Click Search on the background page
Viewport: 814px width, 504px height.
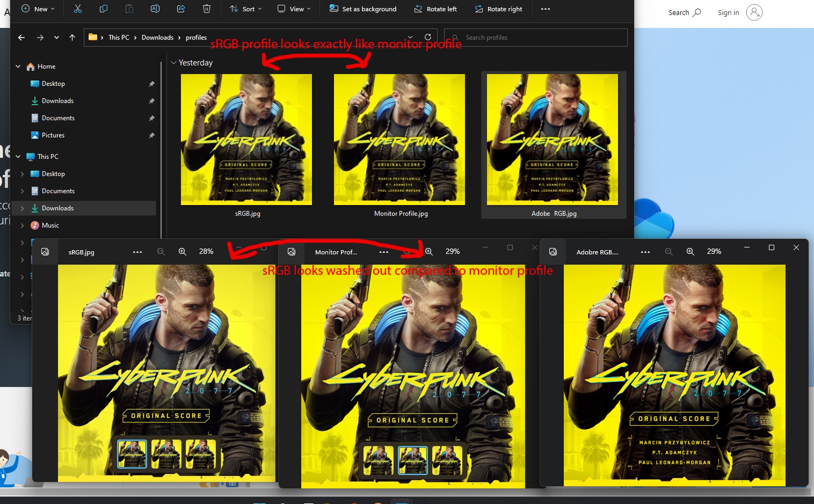click(x=685, y=12)
